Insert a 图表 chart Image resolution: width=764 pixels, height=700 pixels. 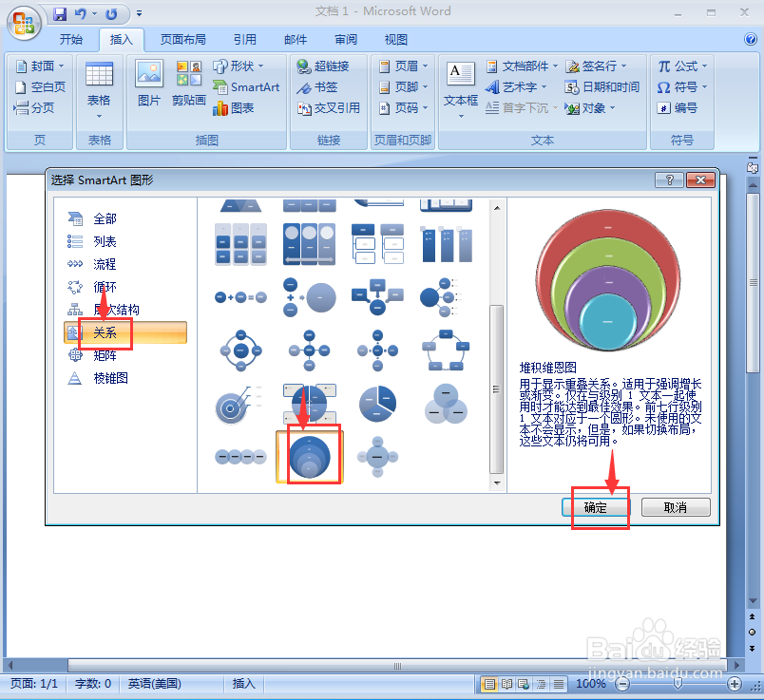pos(234,108)
